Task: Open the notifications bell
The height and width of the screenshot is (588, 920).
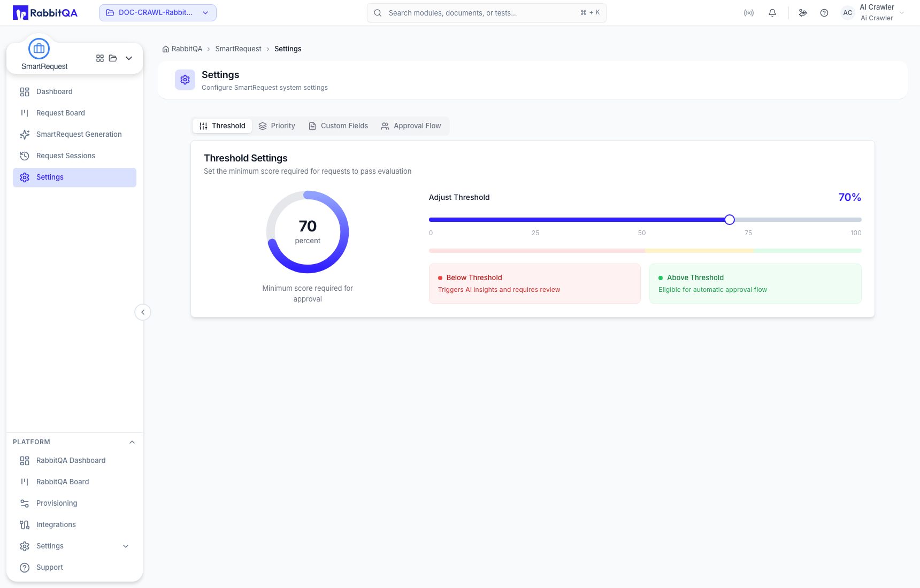Action: tap(772, 13)
